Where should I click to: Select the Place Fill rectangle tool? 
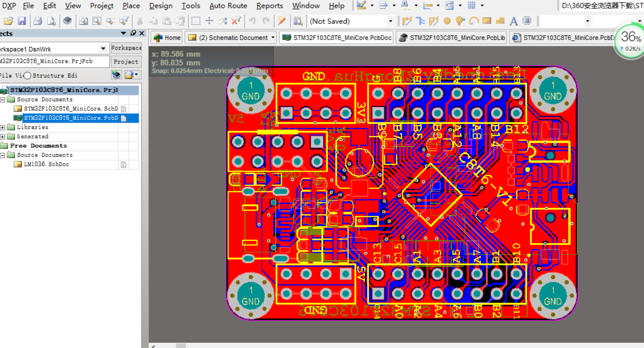[x=487, y=21]
